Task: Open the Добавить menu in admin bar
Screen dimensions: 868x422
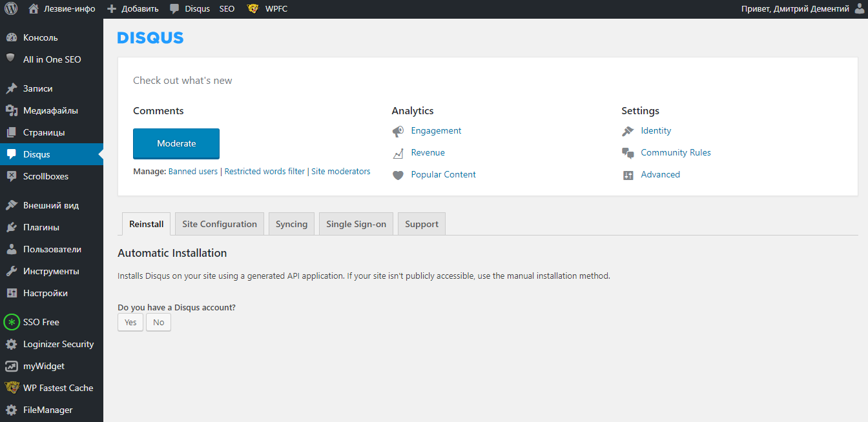Action: (x=134, y=9)
